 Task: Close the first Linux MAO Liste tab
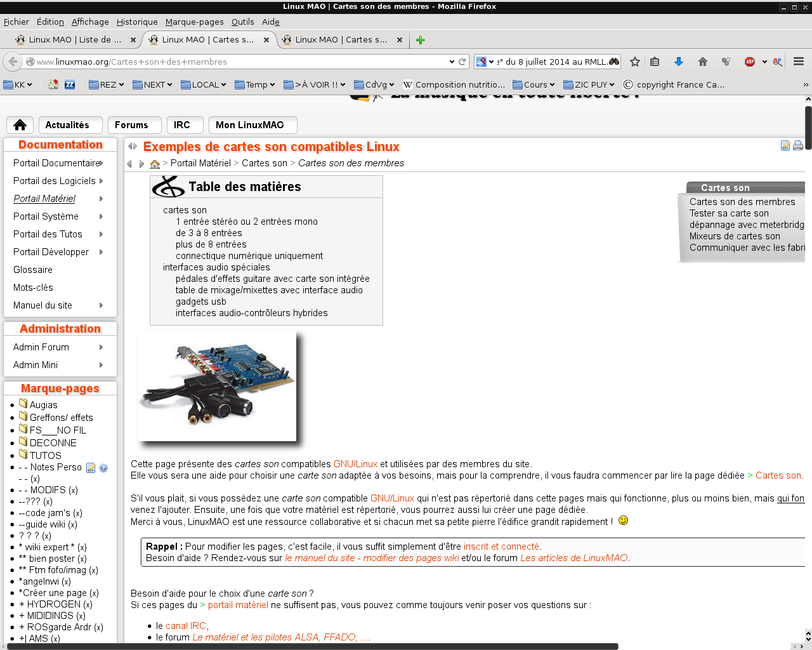[x=133, y=39]
